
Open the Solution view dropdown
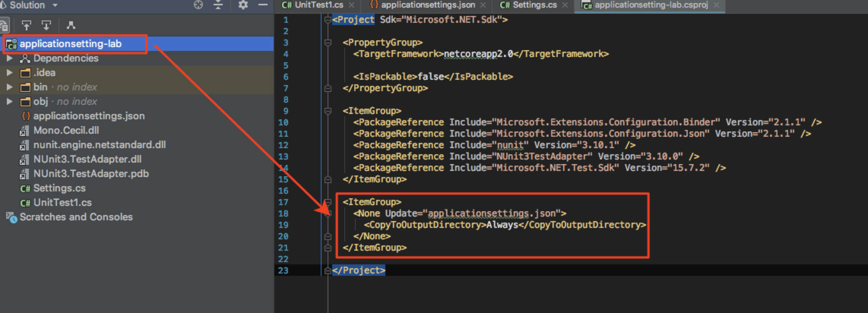[55, 5]
